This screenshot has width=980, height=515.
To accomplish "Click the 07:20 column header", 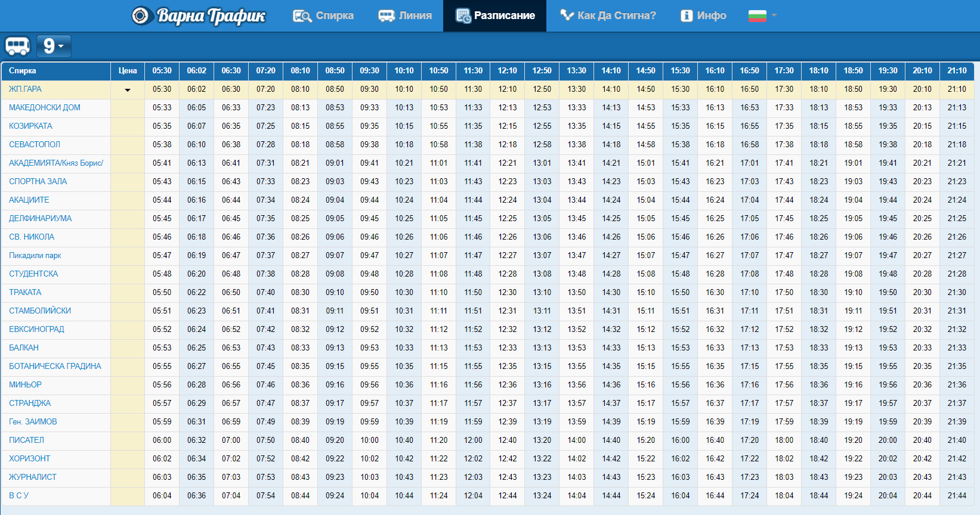I will [265, 70].
